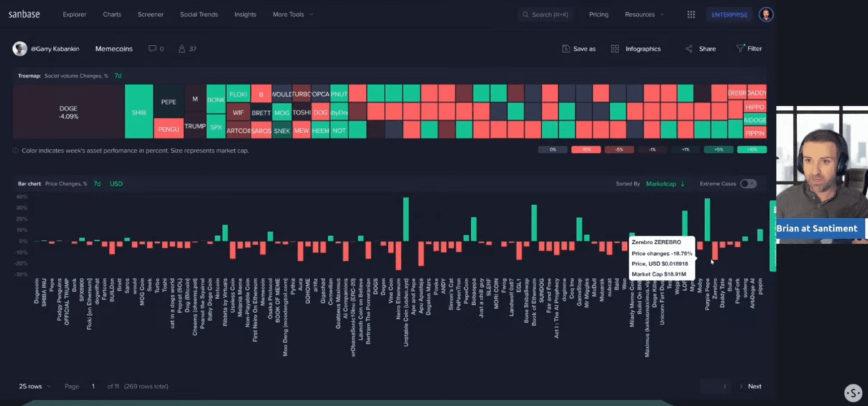Click the ENTERPRISE button
Screen dimensions: 868x406
coord(729,15)
